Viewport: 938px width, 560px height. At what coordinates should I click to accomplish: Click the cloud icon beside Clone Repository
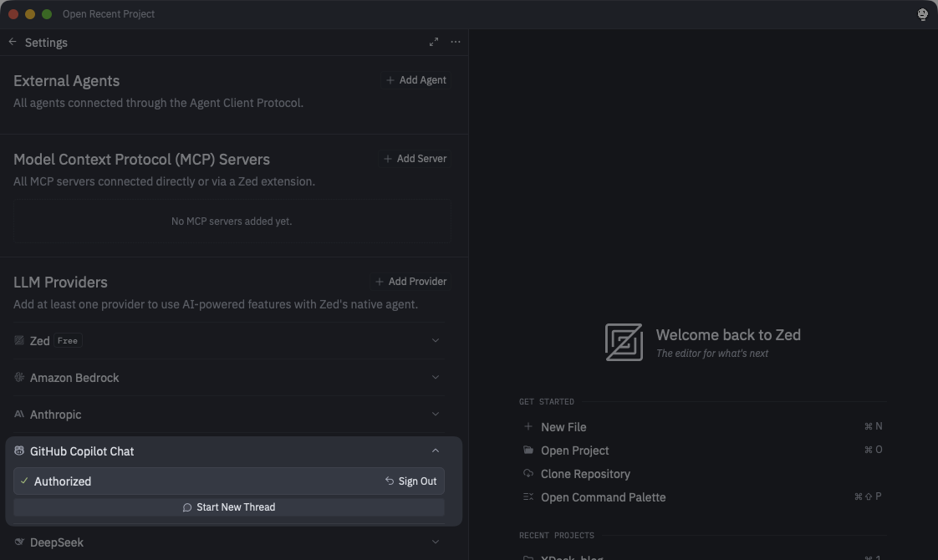(x=528, y=473)
